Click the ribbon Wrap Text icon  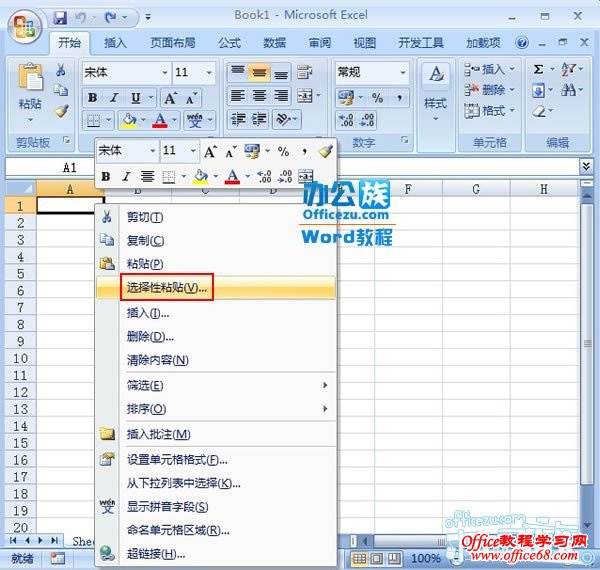(305, 72)
